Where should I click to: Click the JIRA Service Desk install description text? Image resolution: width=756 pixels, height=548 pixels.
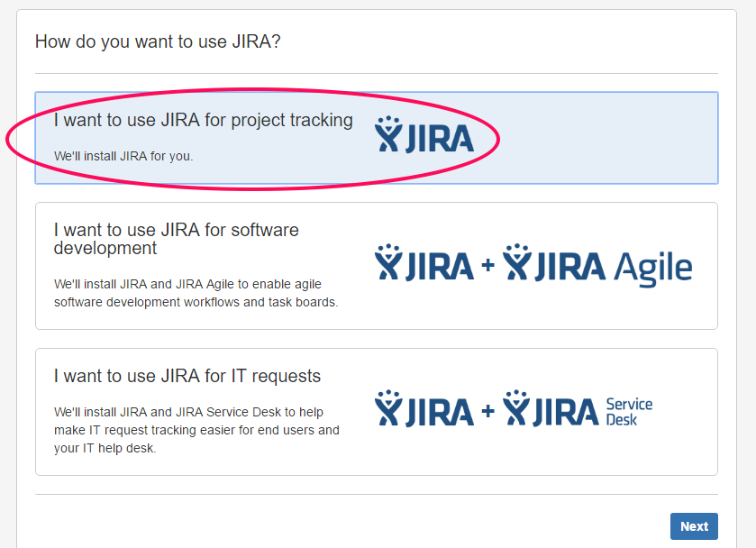click(x=196, y=430)
